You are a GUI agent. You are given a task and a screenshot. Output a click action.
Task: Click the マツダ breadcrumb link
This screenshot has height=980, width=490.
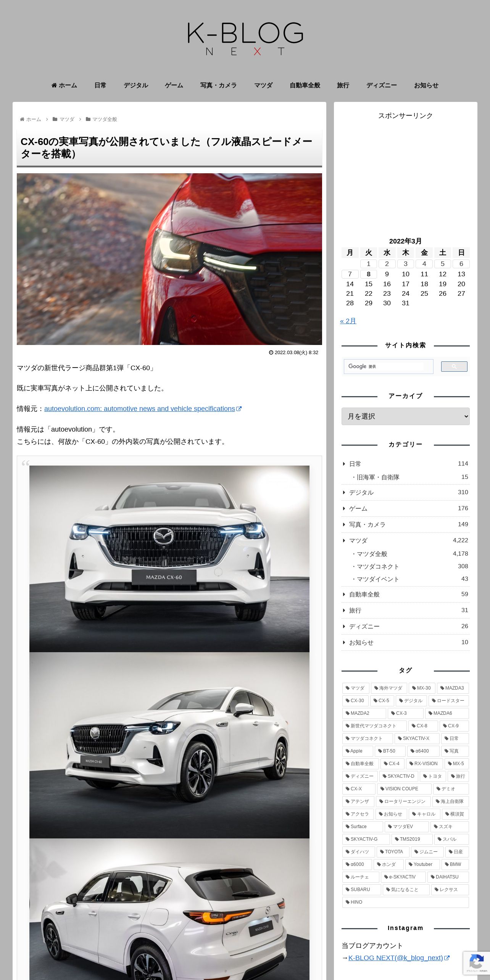(x=67, y=119)
